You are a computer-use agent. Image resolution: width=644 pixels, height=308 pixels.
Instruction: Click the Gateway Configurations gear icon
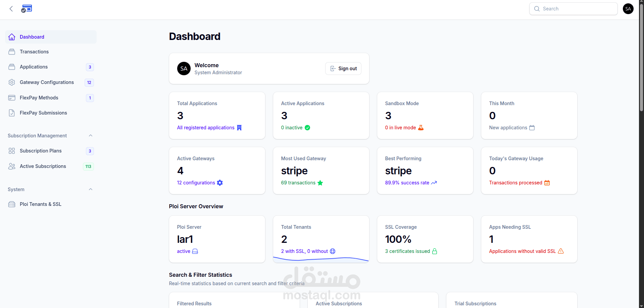(x=12, y=82)
